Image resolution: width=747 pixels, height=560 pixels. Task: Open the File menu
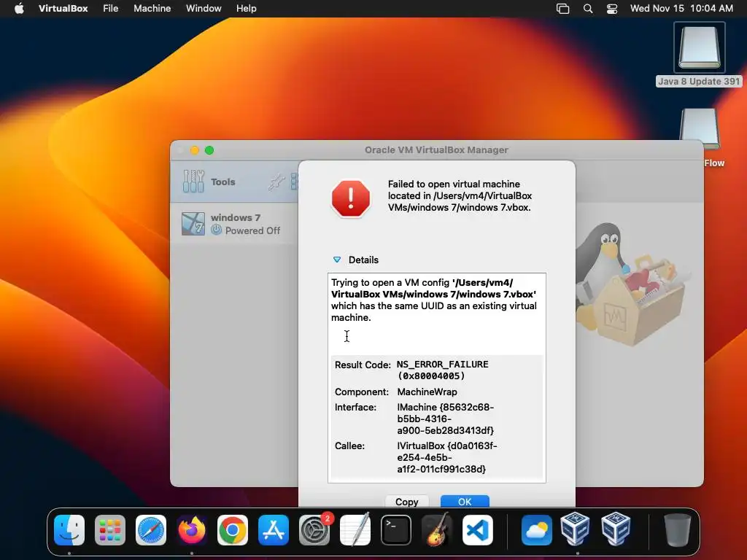tap(111, 9)
